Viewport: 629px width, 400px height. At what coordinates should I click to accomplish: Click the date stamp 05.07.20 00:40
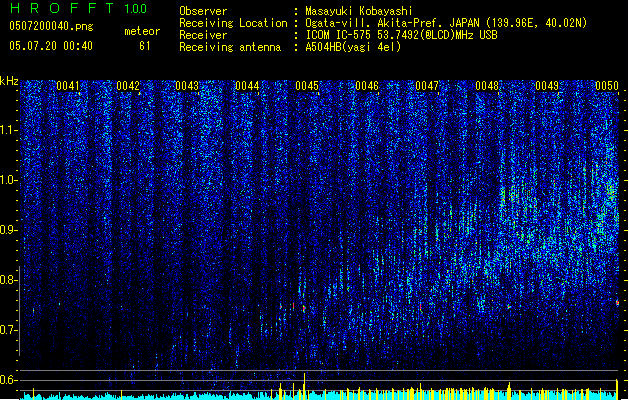coord(51,46)
